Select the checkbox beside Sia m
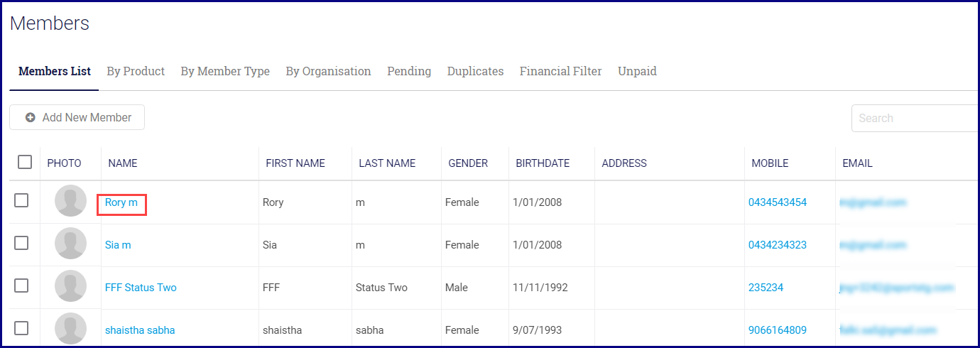 click(21, 243)
